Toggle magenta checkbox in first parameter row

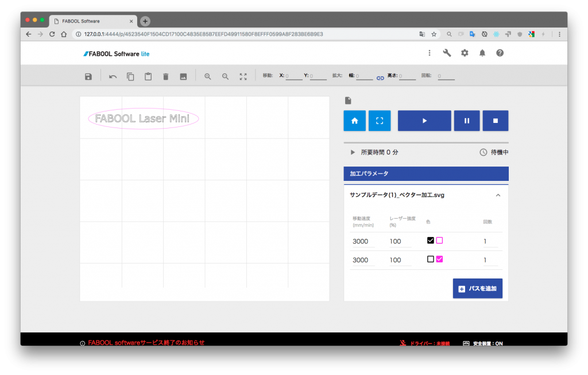coord(439,241)
